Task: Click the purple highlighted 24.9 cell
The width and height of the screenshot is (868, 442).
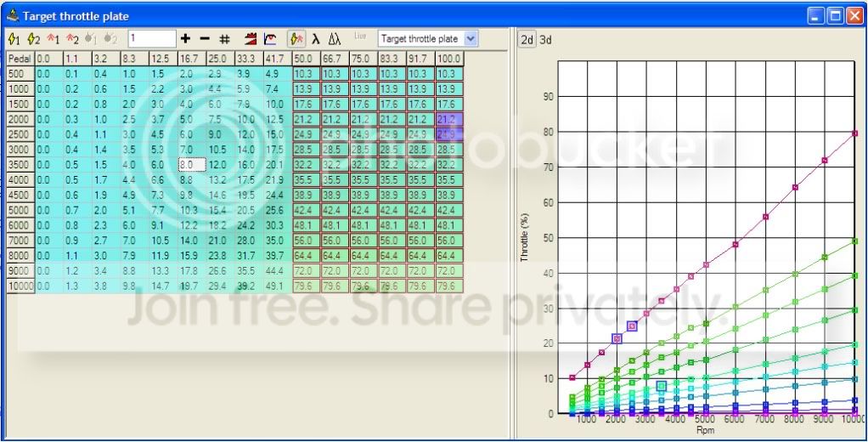Action: click(448, 134)
